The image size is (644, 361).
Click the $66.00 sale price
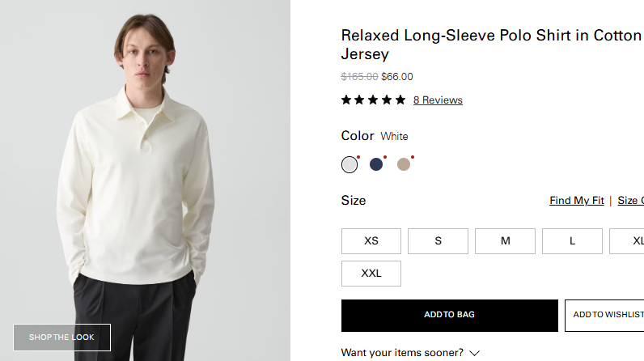point(397,77)
